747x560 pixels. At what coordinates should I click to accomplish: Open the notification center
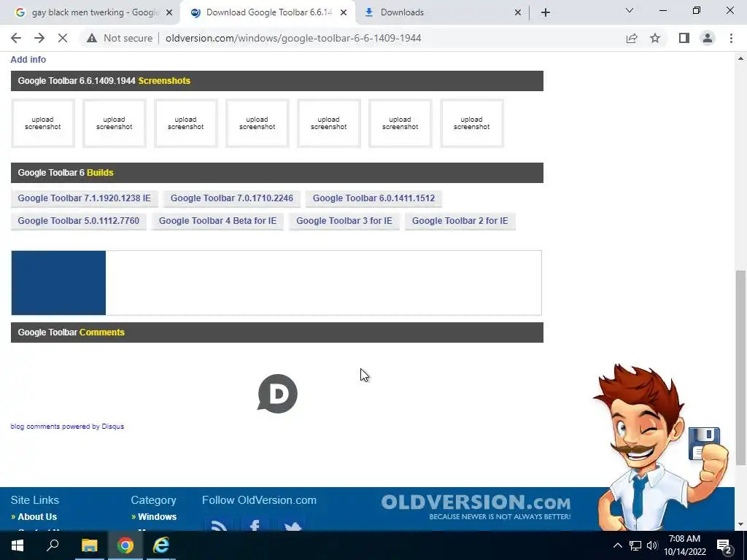[724, 545]
